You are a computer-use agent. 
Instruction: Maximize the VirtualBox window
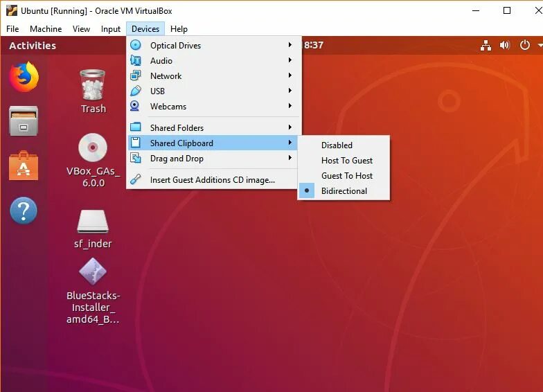coord(507,11)
